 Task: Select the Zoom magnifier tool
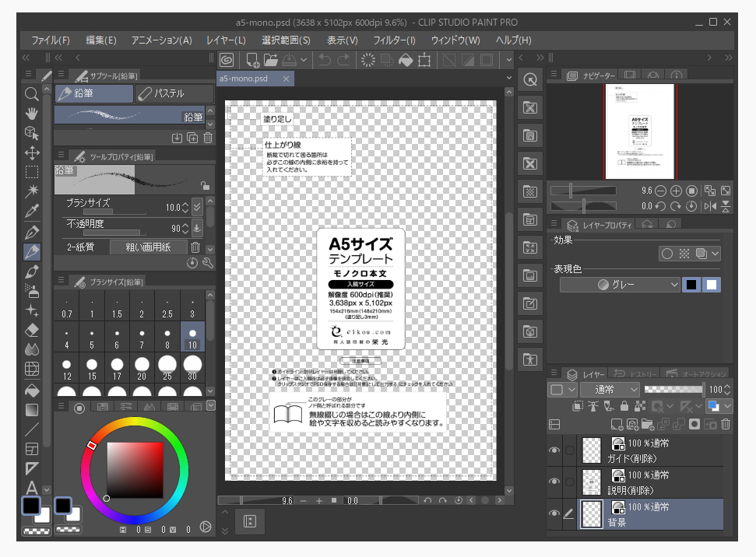coord(32,94)
